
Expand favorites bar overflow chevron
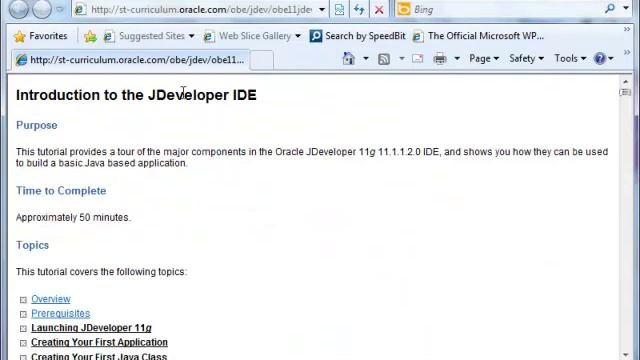tap(627, 29)
